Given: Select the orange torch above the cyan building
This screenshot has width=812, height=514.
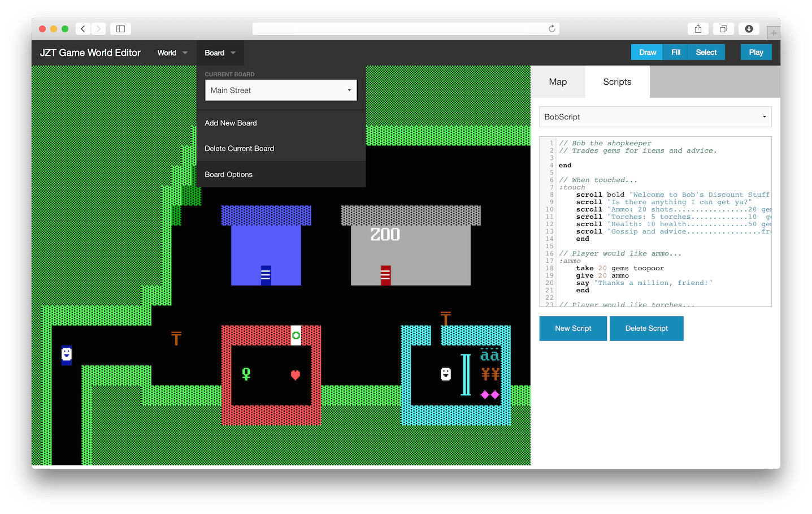Looking at the screenshot, I should (446, 318).
